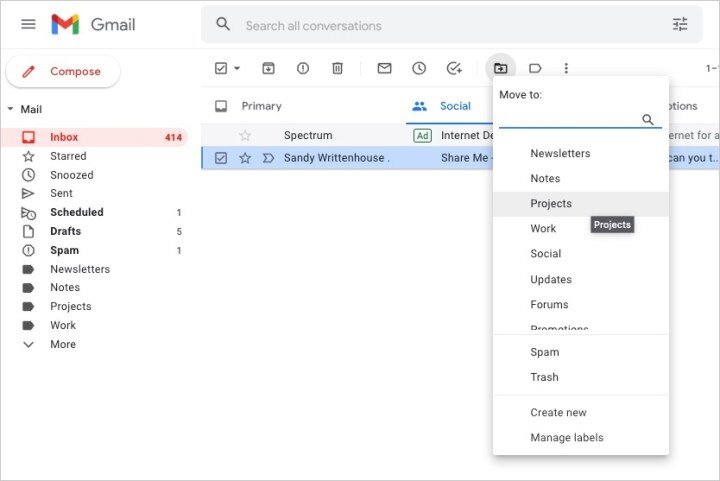Choose Newsletters in Move to menu
The image size is (720, 481).
click(x=580, y=153)
